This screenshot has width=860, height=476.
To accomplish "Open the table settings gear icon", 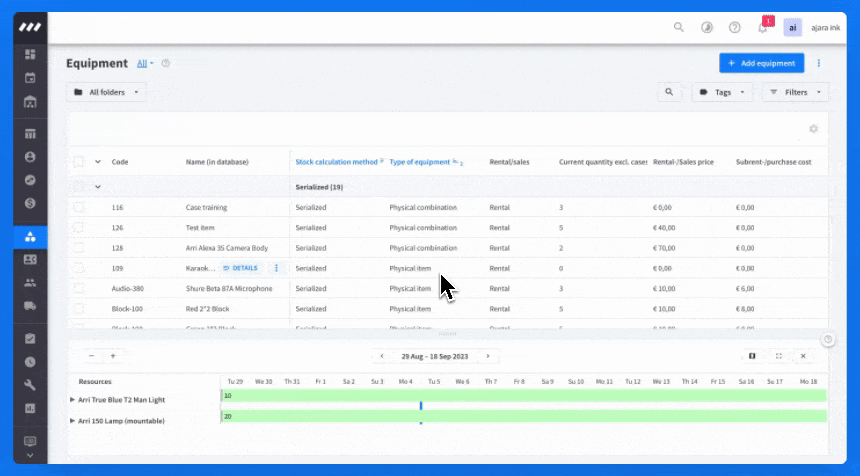I will [813, 129].
